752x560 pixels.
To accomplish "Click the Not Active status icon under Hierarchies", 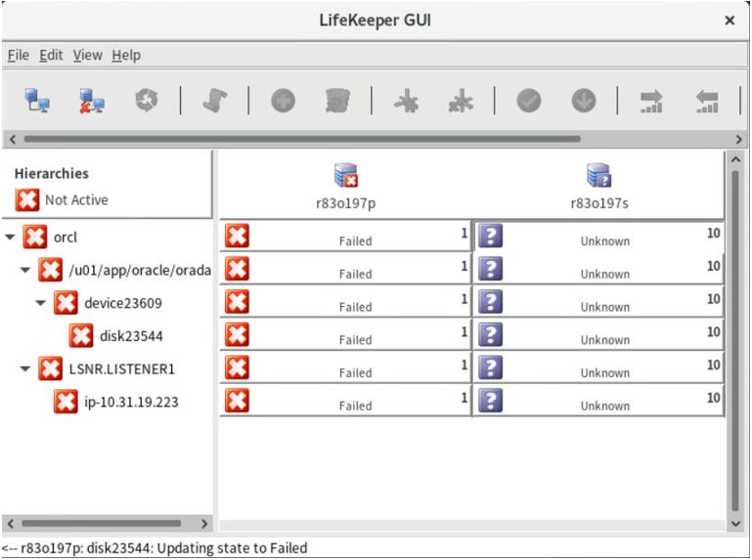I will tap(26, 200).
